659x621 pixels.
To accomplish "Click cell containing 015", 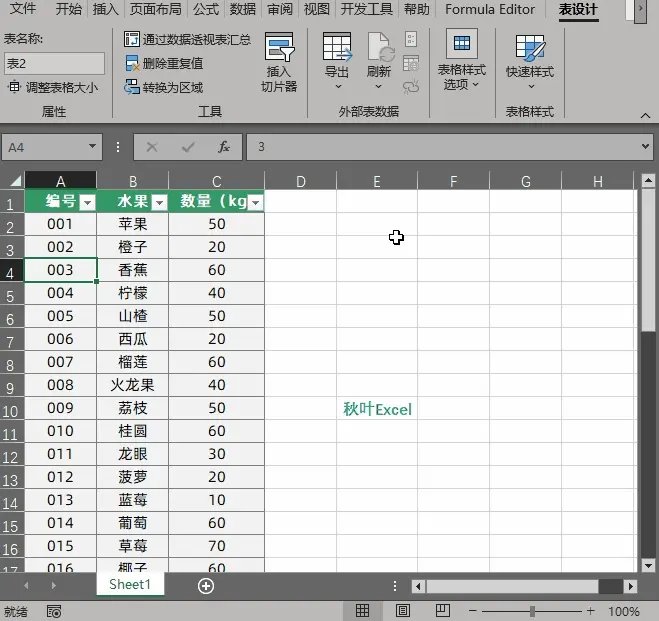I will click(x=61, y=546).
